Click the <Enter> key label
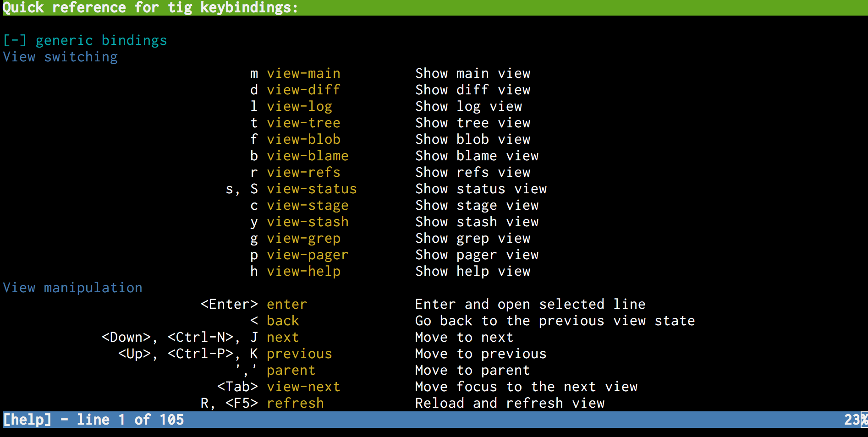Image resolution: width=868 pixels, height=437 pixels. pyautogui.click(x=229, y=305)
